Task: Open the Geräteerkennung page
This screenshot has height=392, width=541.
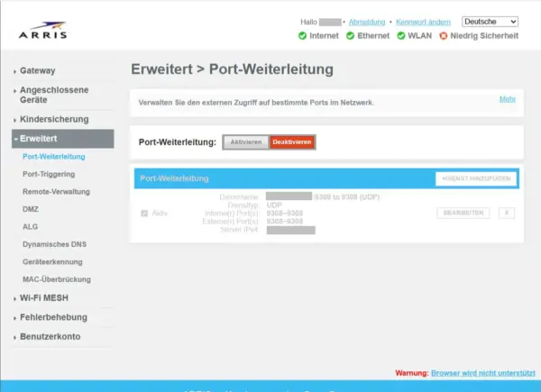Action: [52, 262]
